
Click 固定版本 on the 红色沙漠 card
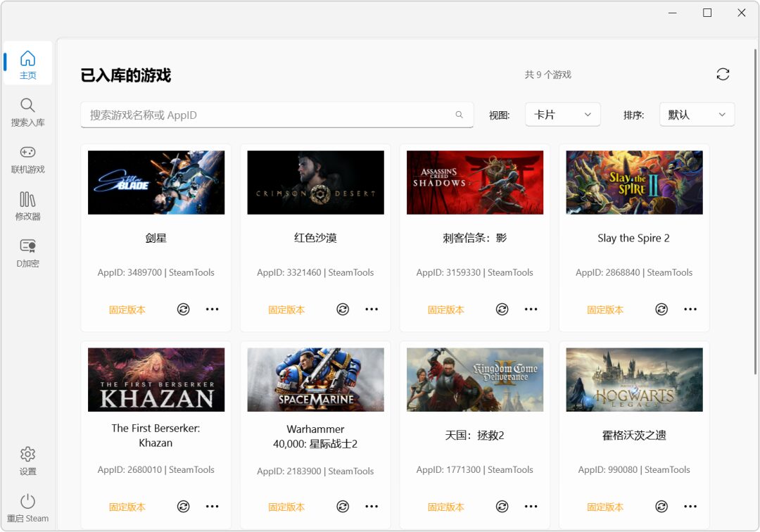(286, 310)
